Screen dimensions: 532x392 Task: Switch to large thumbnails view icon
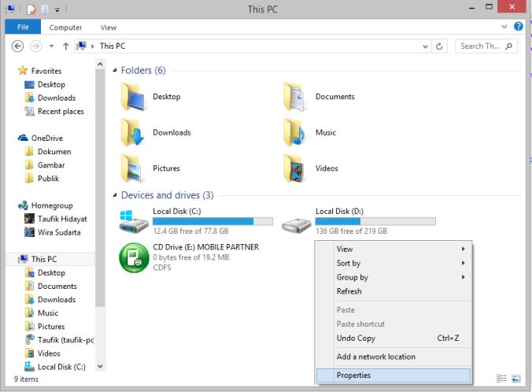pyautogui.click(x=516, y=379)
